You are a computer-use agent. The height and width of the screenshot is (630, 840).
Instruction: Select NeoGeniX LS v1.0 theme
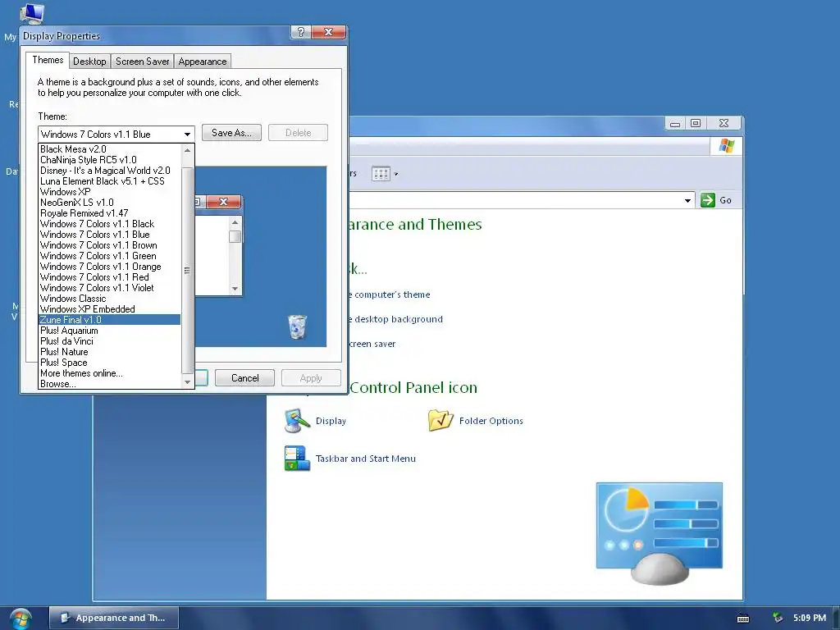tap(110, 203)
